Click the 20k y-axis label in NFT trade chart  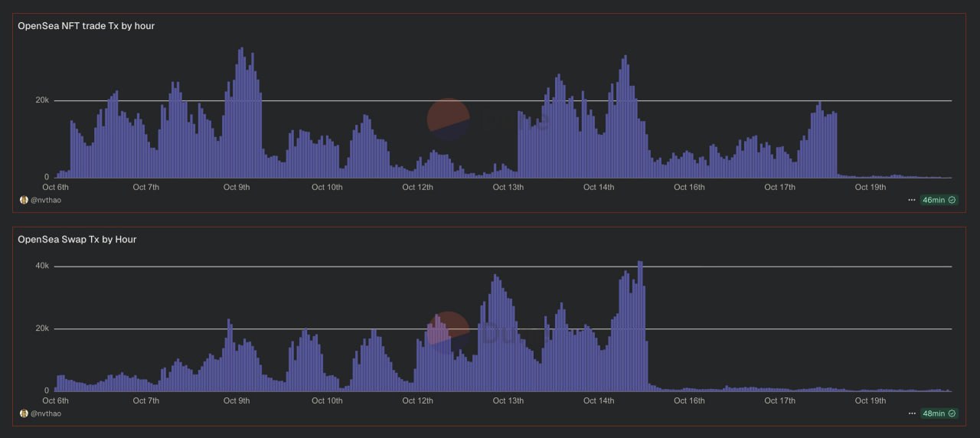41,100
